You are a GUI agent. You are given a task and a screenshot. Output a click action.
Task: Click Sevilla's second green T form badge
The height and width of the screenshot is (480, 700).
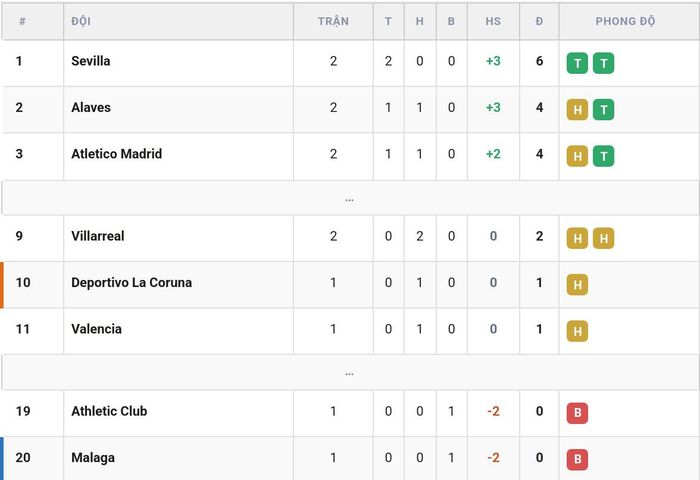click(604, 63)
